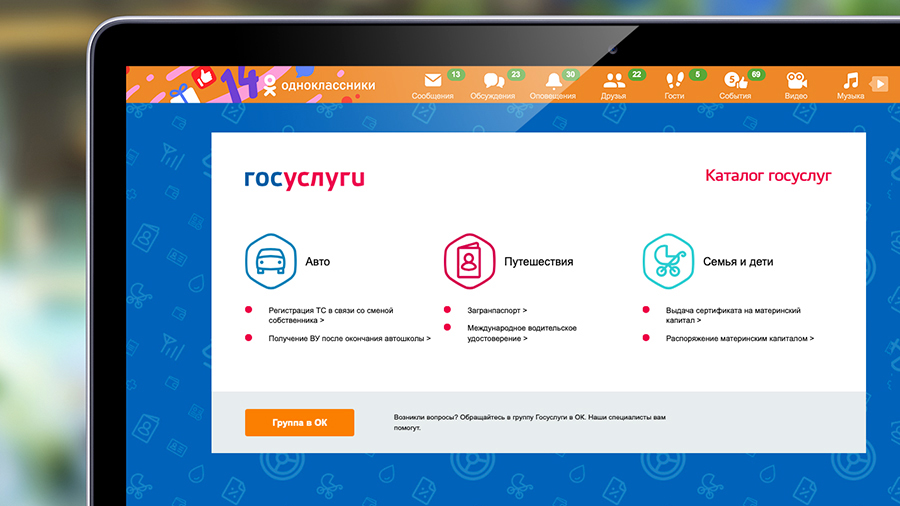Open the Загранпаспорт link
900x506 pixels.
pyautogui.click(x=496, y=310)
